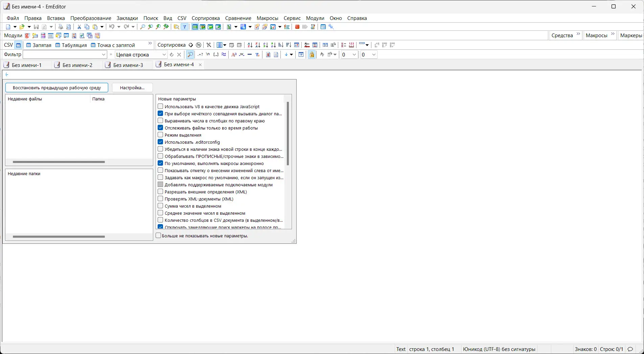Open the 'Настройка...' dialog button

tap(132, 88)
